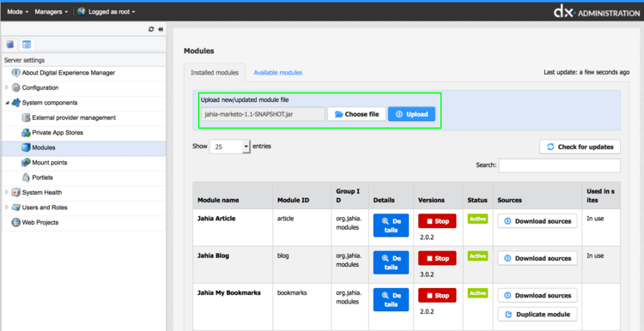Click the DX Administration logo
This screenshot has width=644, height=331.
(597, 12)
